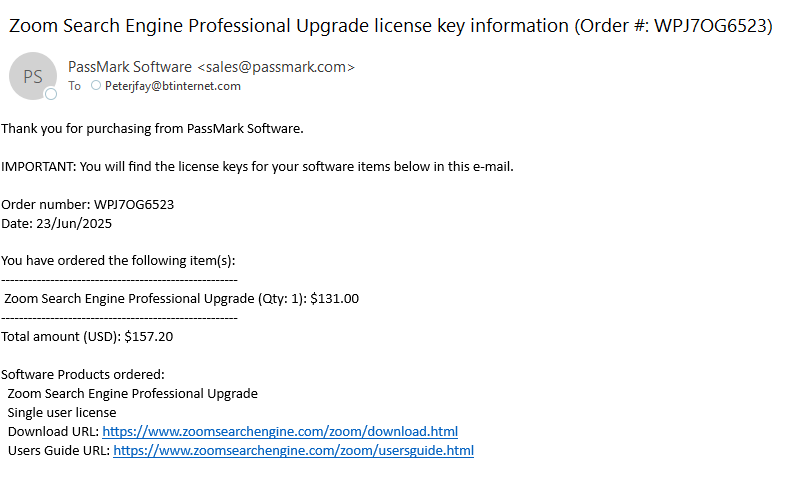Image resolution: width=789 pixels, height=482 pixels.
Task: Click the "Download URL:" label text
Action: click(53, 432)
